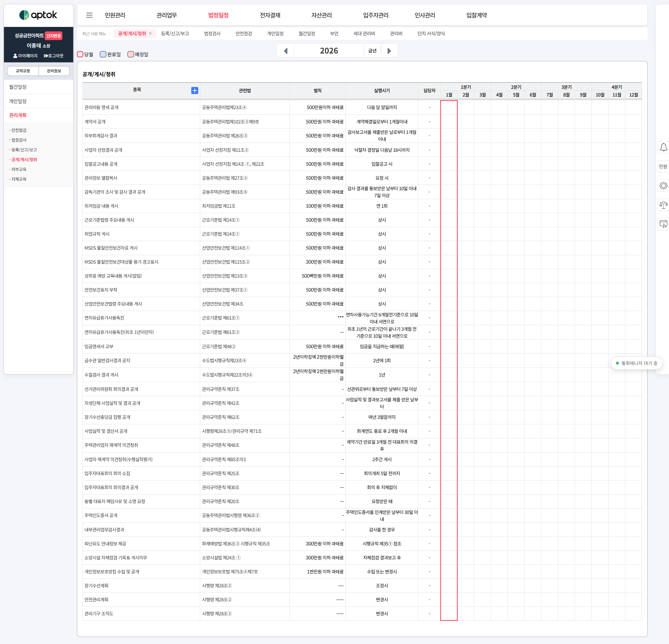Select 관리기구 조직도 row

pos(362,614)
